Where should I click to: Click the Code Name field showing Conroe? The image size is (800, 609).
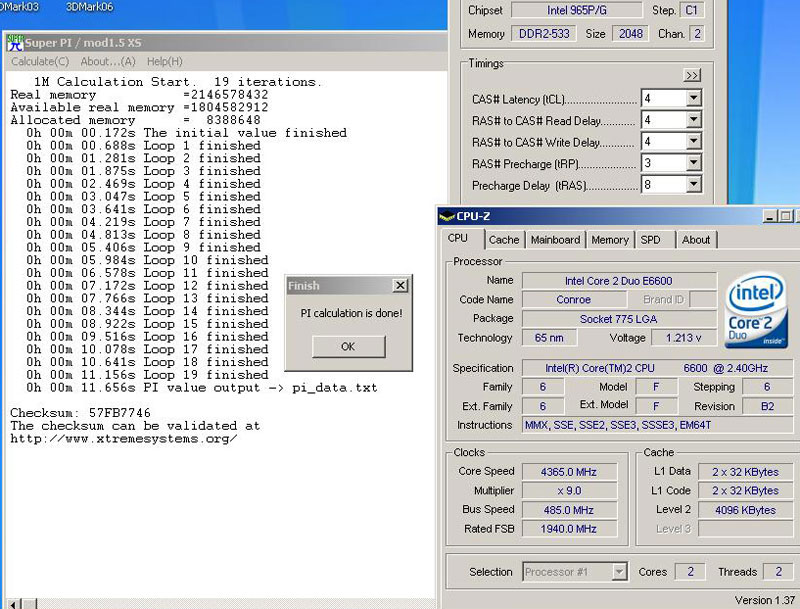point(573,299)
